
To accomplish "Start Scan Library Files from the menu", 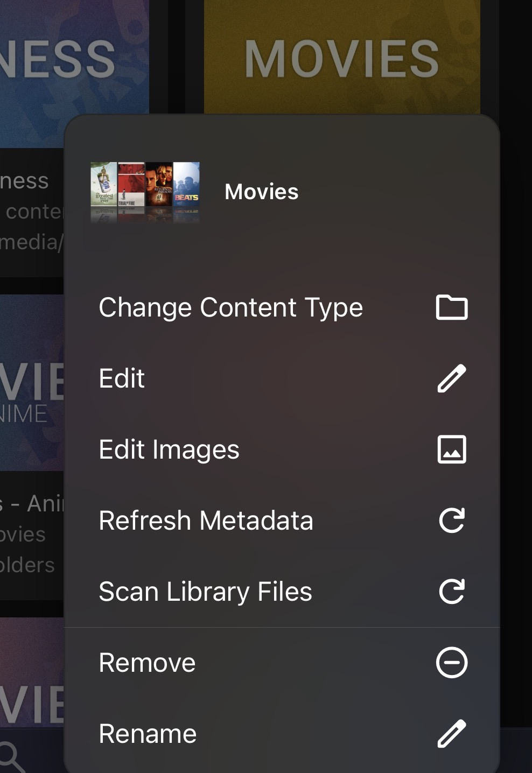I will point(205,592).
